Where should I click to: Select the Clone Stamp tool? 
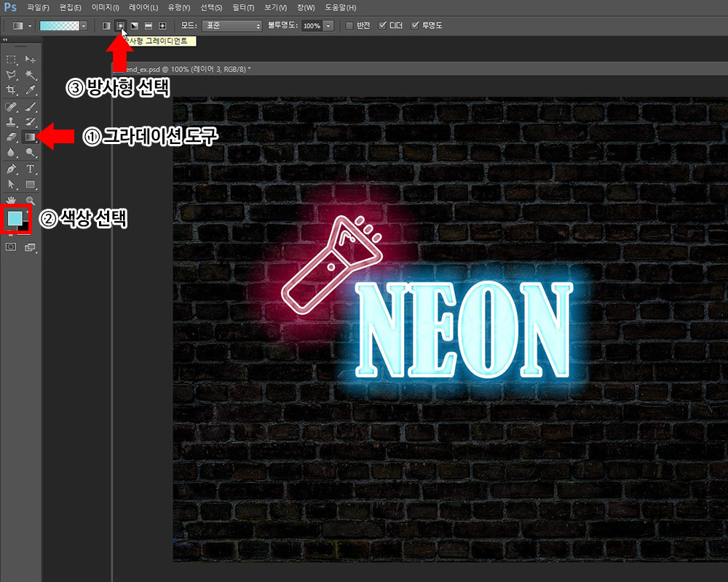11,122
